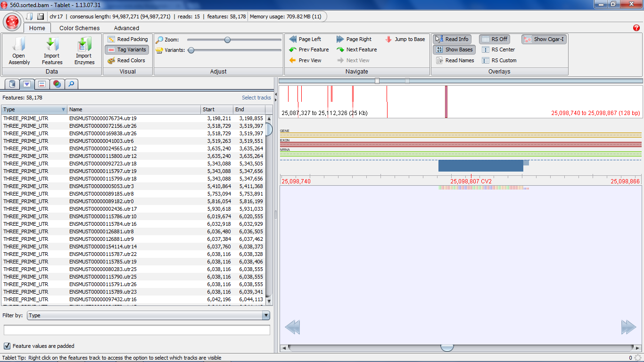Open the Advanced ribbon tab
The width and height of the screenshot is (644, 362).
126,28
